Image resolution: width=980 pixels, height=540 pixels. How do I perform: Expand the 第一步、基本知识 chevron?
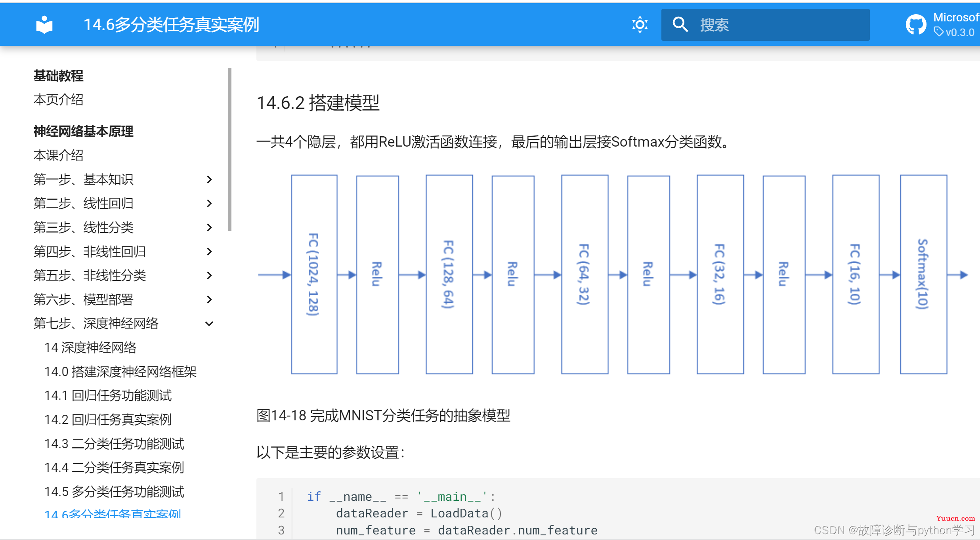tap(209, 179)
